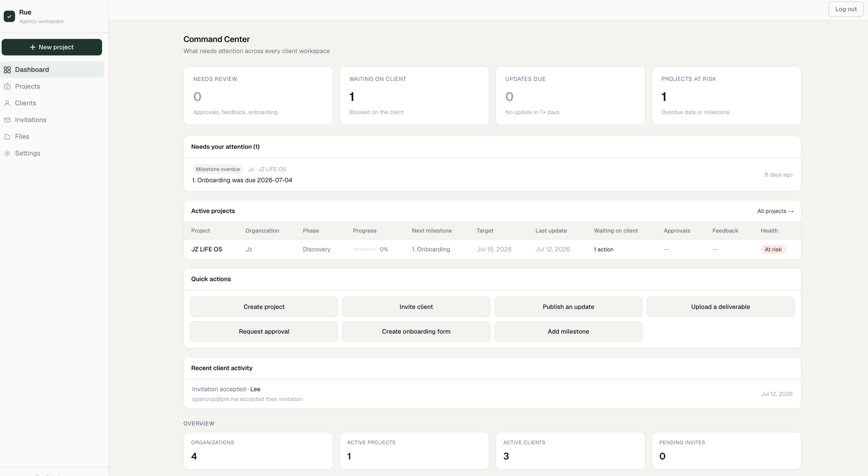This screenshot has height=476, width=868.
Task: Click the 'Jz · JZ LIFE OS' attention label
Action: [267, 169]
